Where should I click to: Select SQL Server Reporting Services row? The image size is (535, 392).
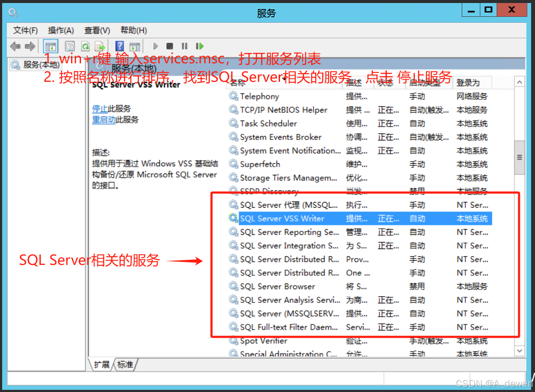pos(360,232)
